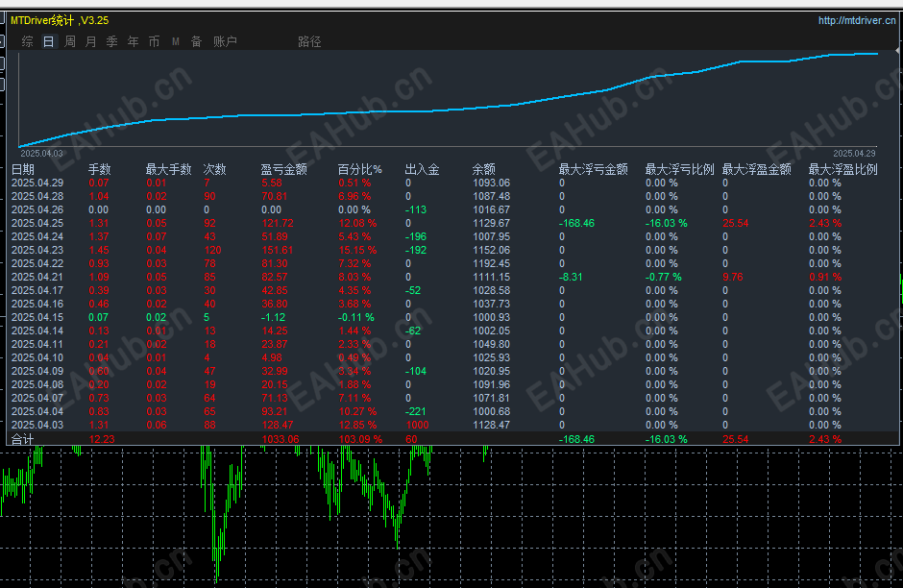903x588 pixels.
Task: Open the 季 quarterly tab
Action: [112, 41]
